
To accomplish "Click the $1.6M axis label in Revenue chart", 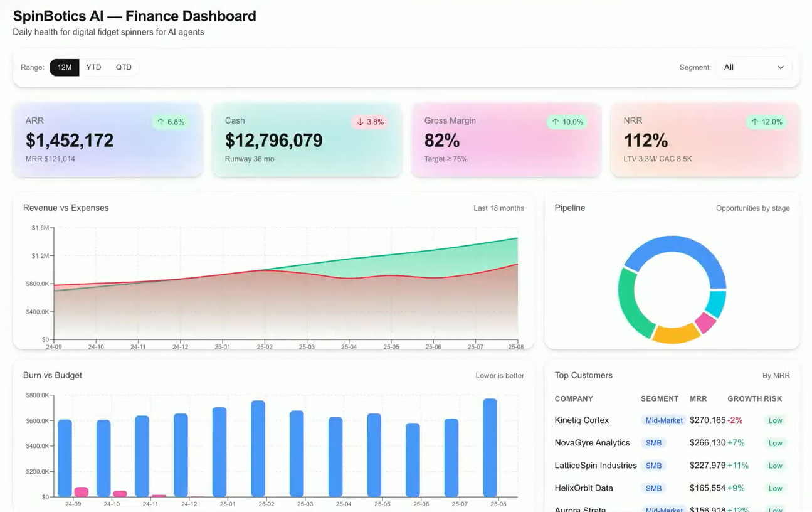I will (40, 228).
